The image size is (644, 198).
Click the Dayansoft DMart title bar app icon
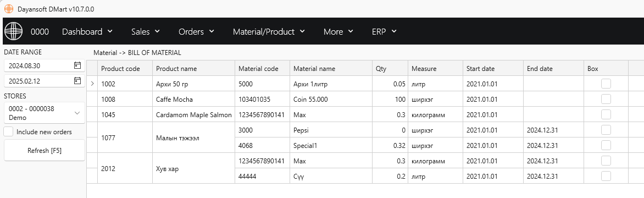[x=8, y=9]
